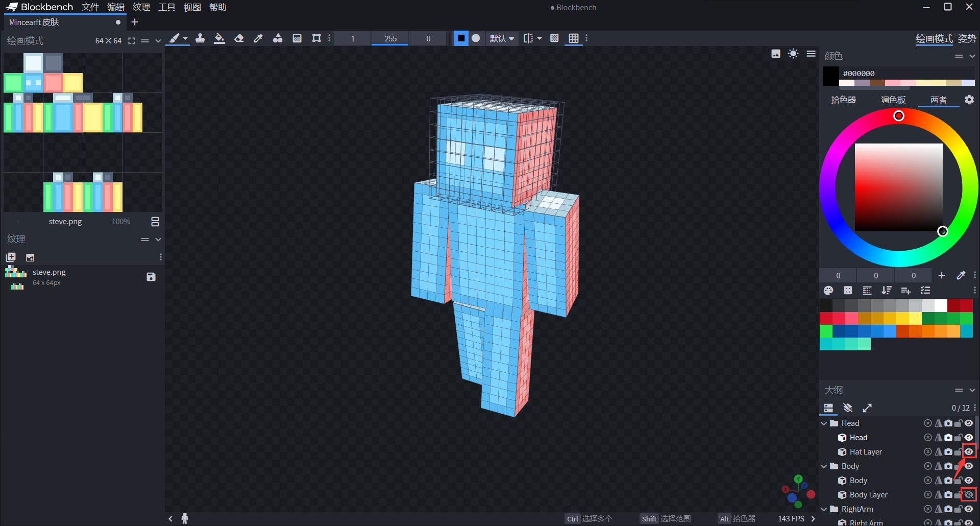Select the steve.png texture entry
The image size is (980, 526).
(x=82, y=277)
